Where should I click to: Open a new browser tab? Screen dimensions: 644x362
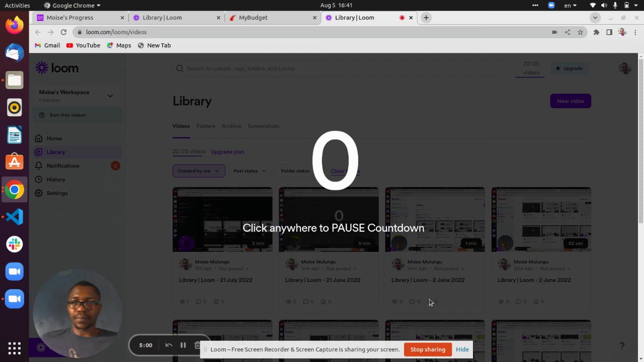426,18
